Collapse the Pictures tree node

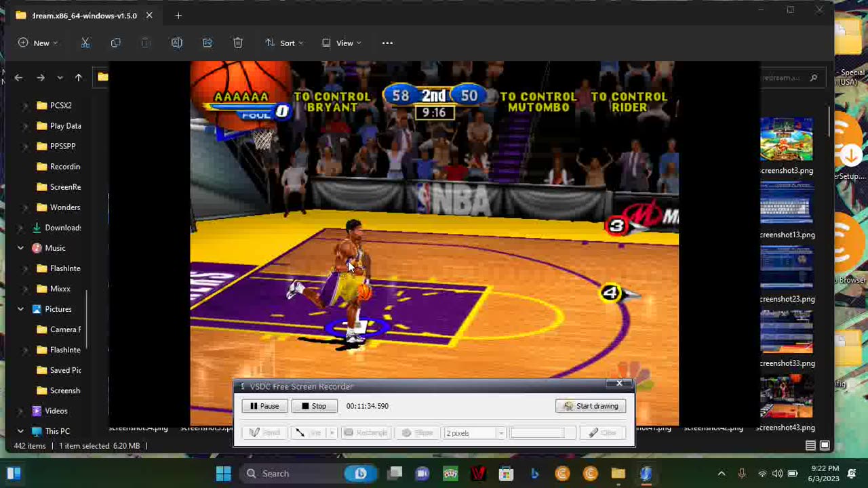20,309
